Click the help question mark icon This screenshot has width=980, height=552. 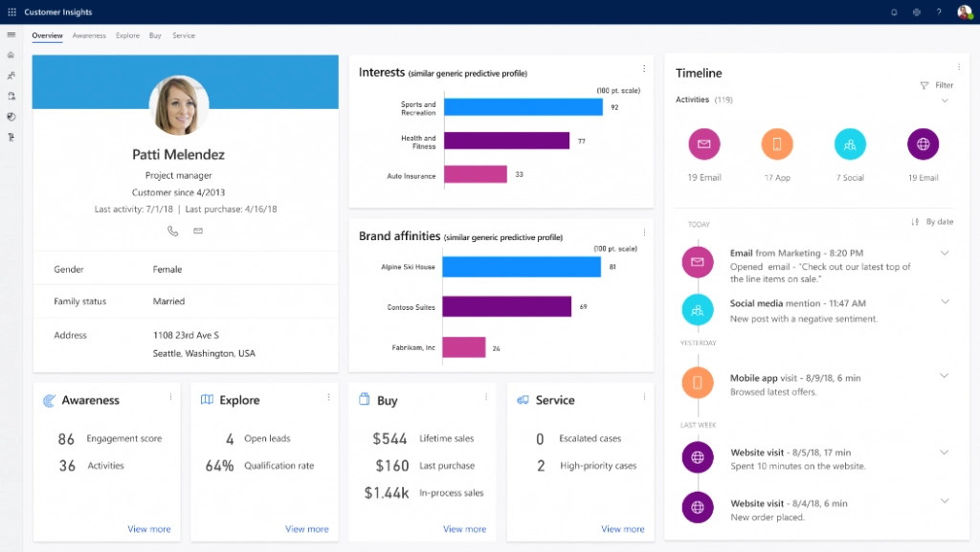click(939, 11)
